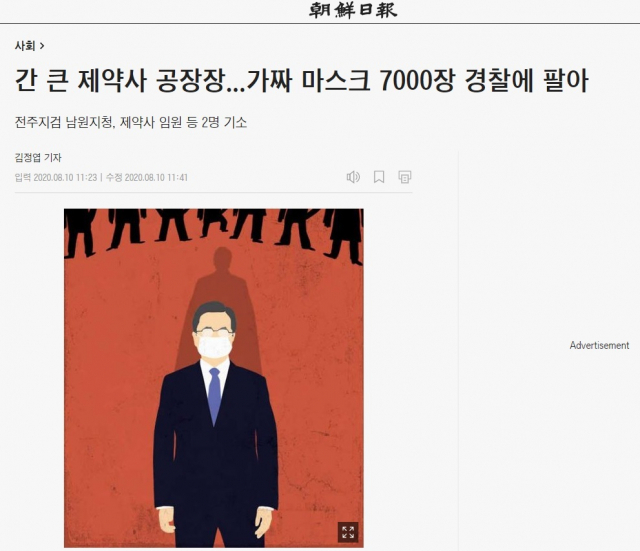
Task: Click the blue tie in the illustration
Action: point(214,395)
